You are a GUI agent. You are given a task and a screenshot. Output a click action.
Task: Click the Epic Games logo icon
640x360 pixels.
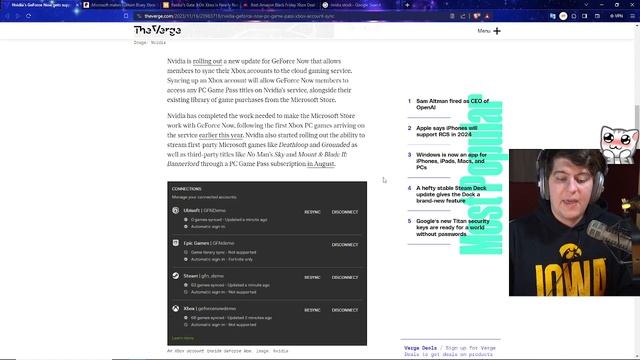tap(176, 243)
